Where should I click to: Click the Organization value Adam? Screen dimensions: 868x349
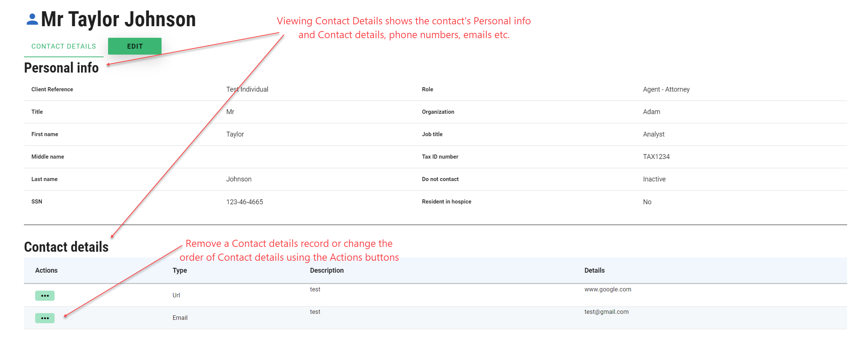[x=651, y=112]
